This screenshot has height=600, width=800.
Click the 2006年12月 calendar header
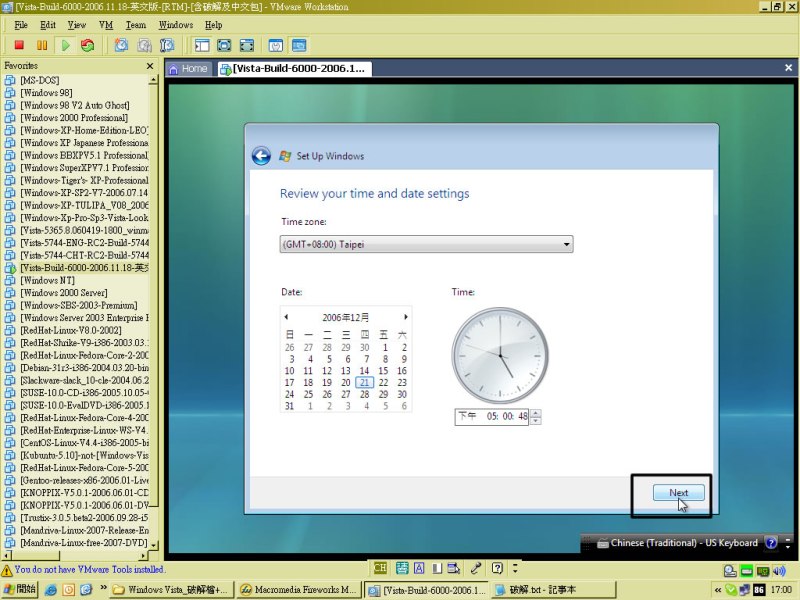(345, 317)
